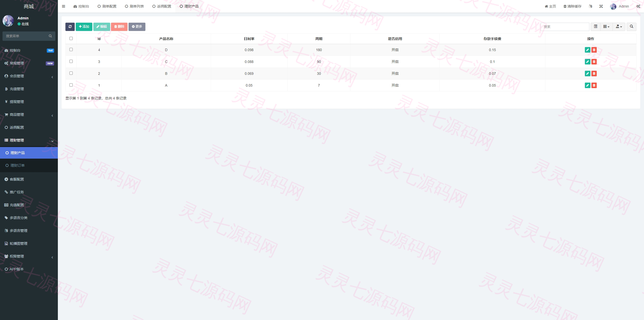Screen dimensions: 644x320
Task: Click the edit icon for product B
Action: click(x=587, y=74)
